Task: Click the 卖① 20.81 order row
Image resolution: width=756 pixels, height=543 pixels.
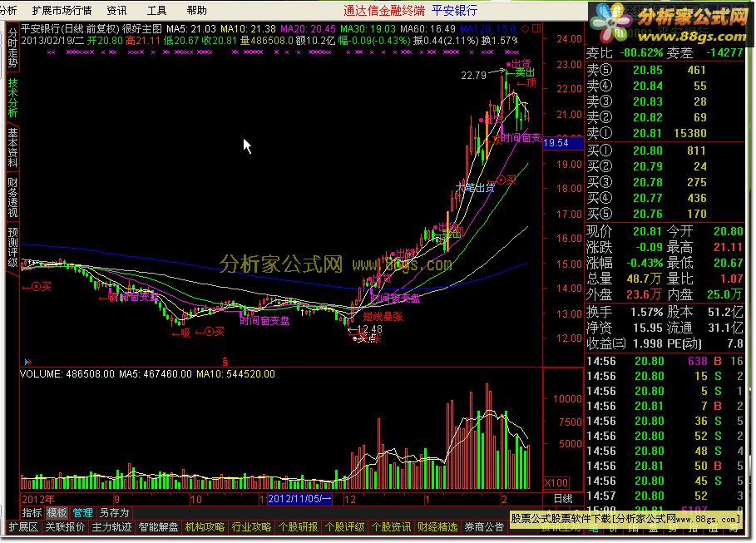Action: (665, 133)
